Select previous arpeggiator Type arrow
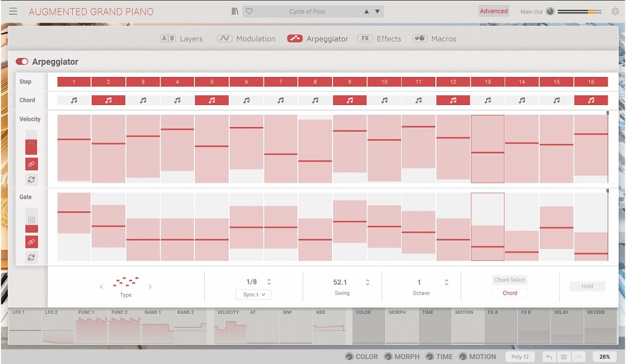Screen dimensions: 626x364 coord(101,286)
